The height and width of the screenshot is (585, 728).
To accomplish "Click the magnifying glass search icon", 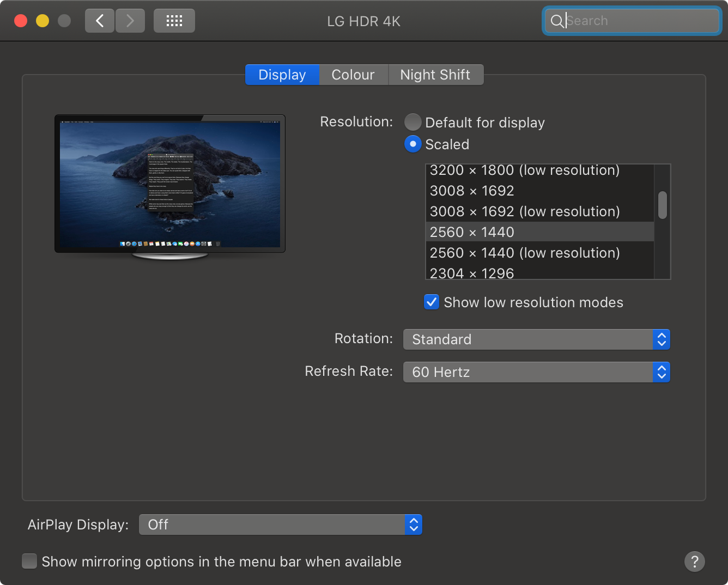I will click(x=557, y=21).
